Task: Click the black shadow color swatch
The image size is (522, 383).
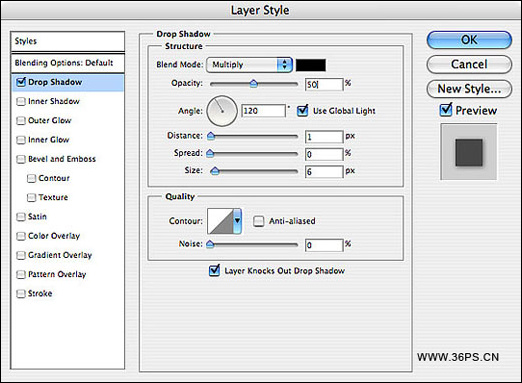Action: 311,65
